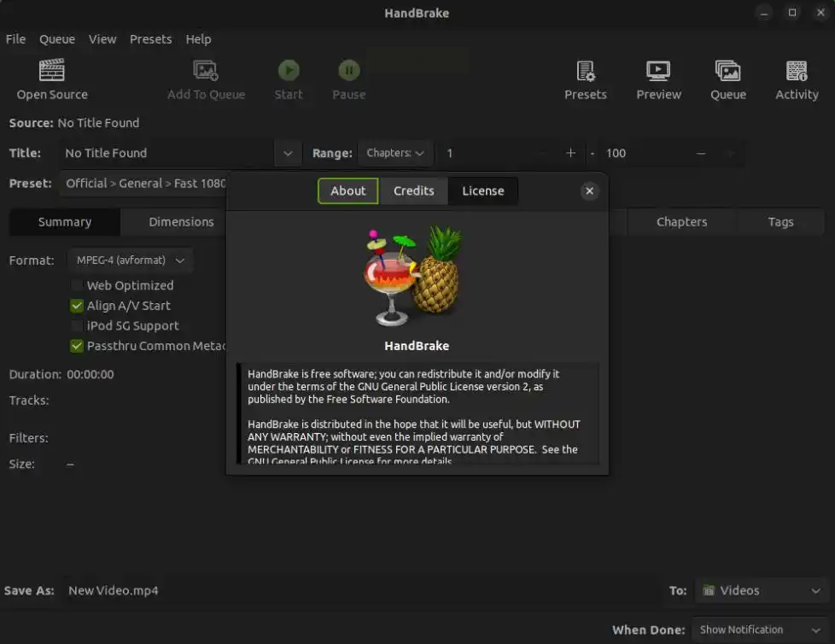
Task: Click the Add To Queue icon
Action: [x=206, y=70]
